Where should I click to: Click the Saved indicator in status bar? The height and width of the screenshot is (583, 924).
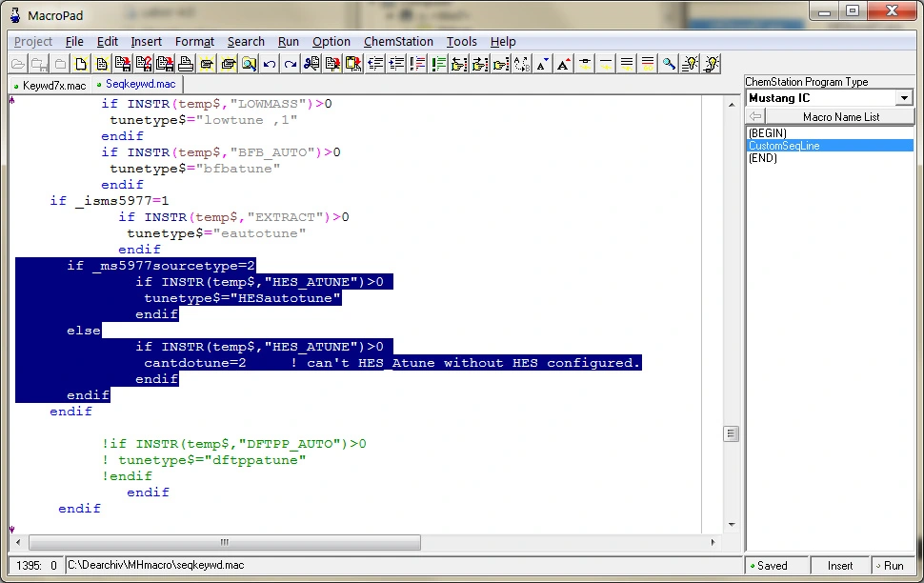click(x=776, y=566)
